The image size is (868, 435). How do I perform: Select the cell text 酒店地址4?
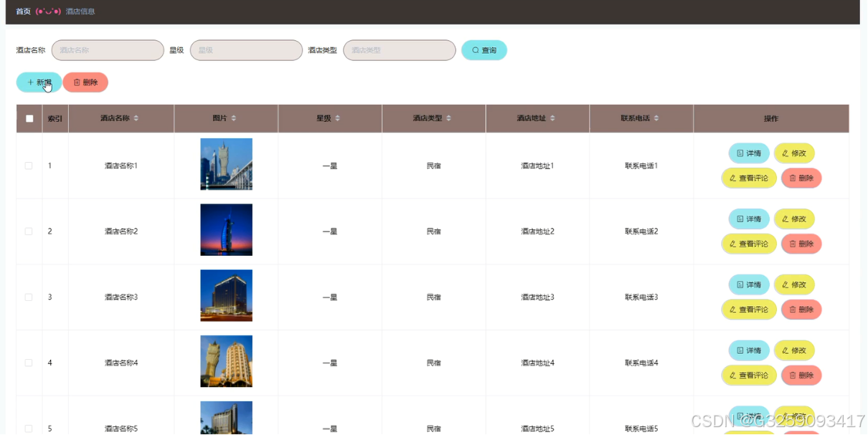537,363
